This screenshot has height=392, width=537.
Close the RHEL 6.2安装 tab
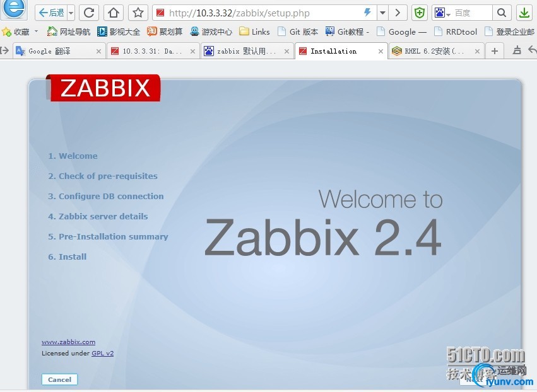(478, 51)
